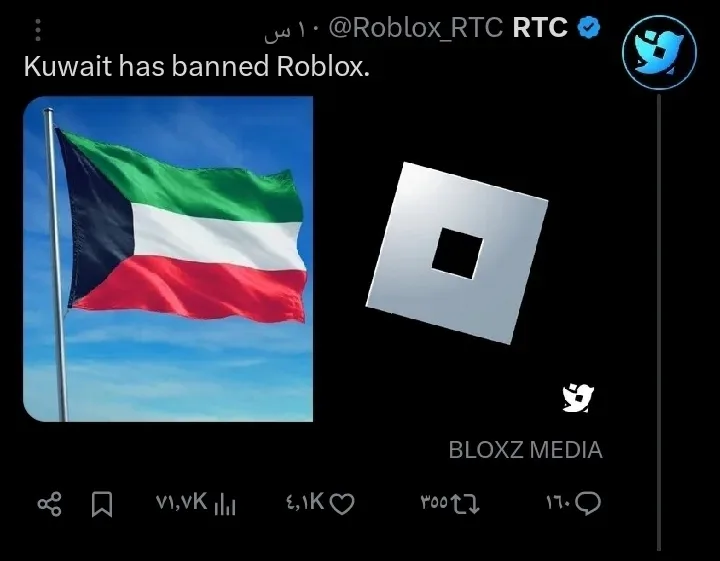Open the share icon on the tweet
Viewport: 720px width, 561px height.
click(x=50, y=505)
